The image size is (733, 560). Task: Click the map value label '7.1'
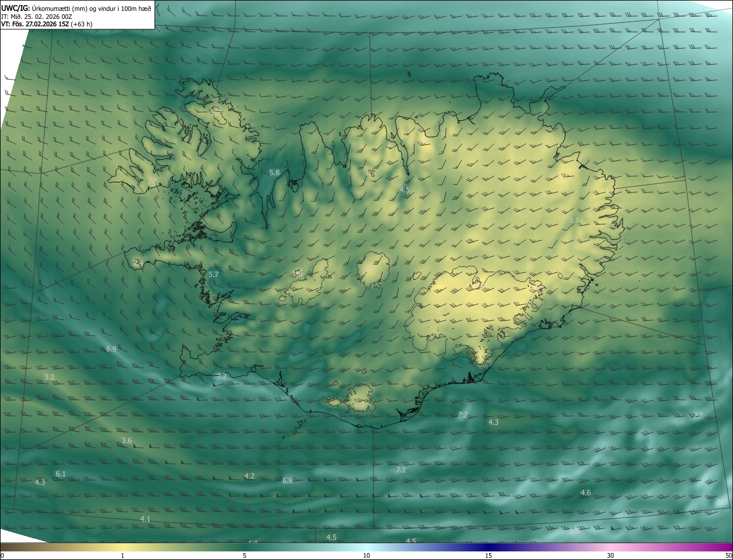pyautogui.click(x=401, y=470)
